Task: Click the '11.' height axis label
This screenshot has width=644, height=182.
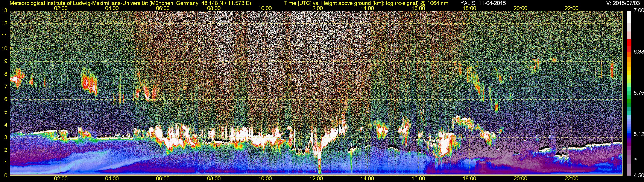Action: coord(5,36)
